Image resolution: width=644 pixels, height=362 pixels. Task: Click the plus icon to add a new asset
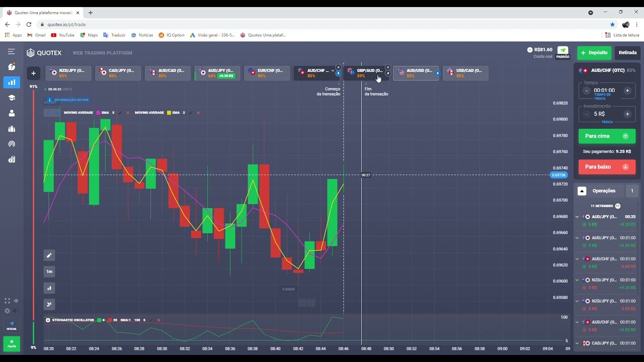[x=33, y=73]
